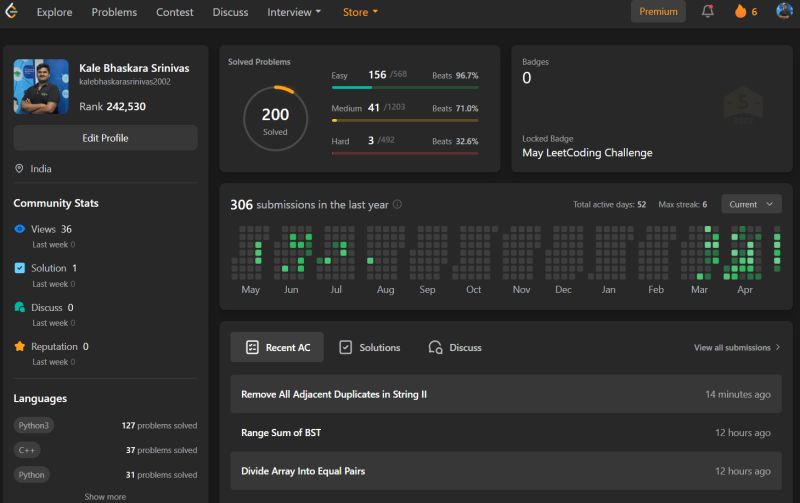Click the Community Stats heading
800x503 pixels.
click(x=56, y=203)
